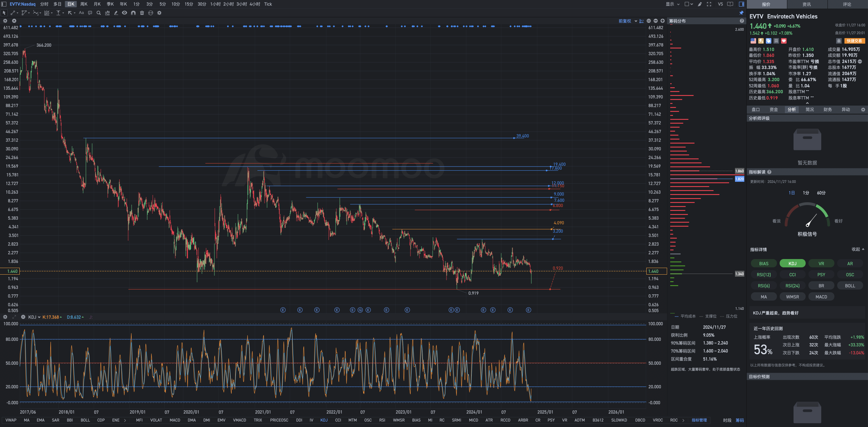Image resolution: width=868 pixels, height=427 pixels.
Task: Select the VOLAT indicator in bottom bar
Action: (156, 420)
